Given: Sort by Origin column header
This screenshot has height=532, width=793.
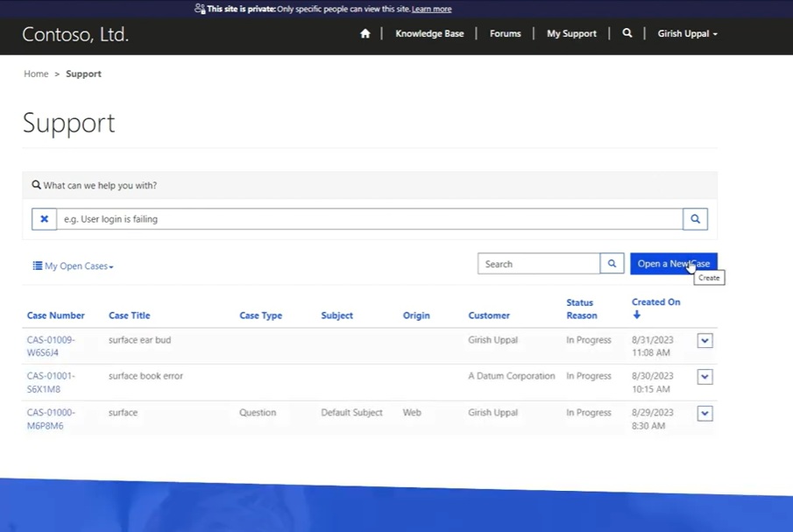Looking at the screenshot, I should [x=416, y=316].
